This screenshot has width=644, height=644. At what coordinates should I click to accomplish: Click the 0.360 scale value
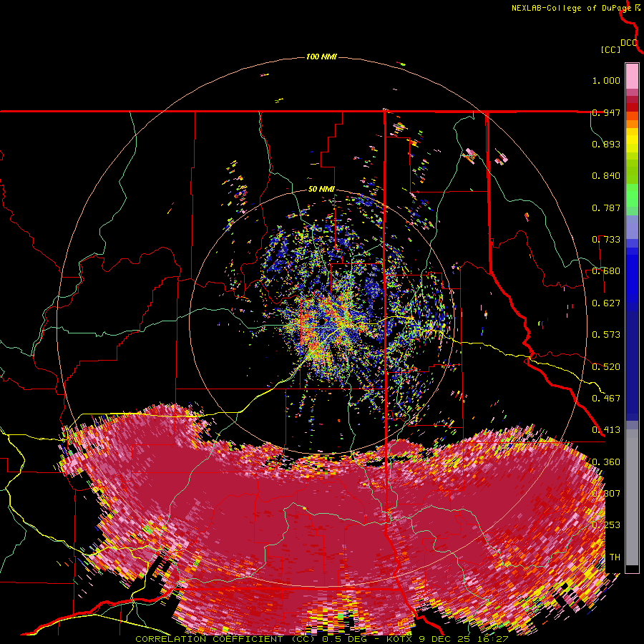click(x=606, y=462)
